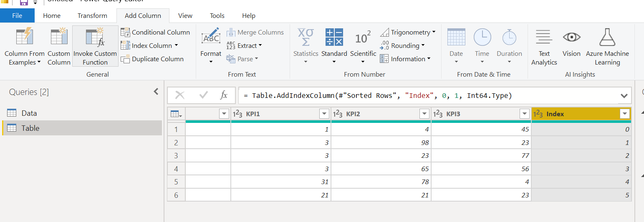Click the Trigonometry button
This screenshot has height=222, width=644.
(x=408, y=32)
